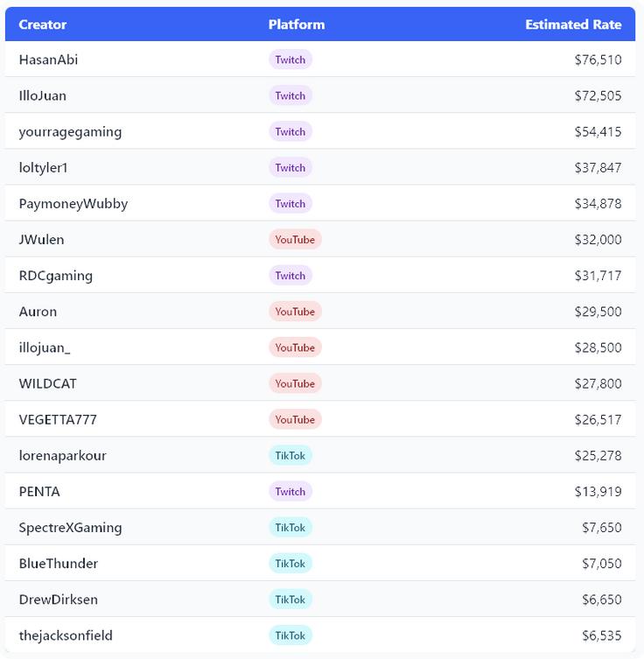Click the TikTok badge for lorenaparkour
The height and width of the screenshot is (659, 644).
coord(290,456)
